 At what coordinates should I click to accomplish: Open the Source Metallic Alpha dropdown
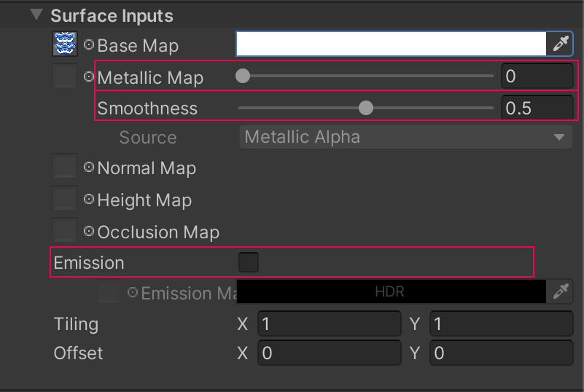click(x=405, y=137)
